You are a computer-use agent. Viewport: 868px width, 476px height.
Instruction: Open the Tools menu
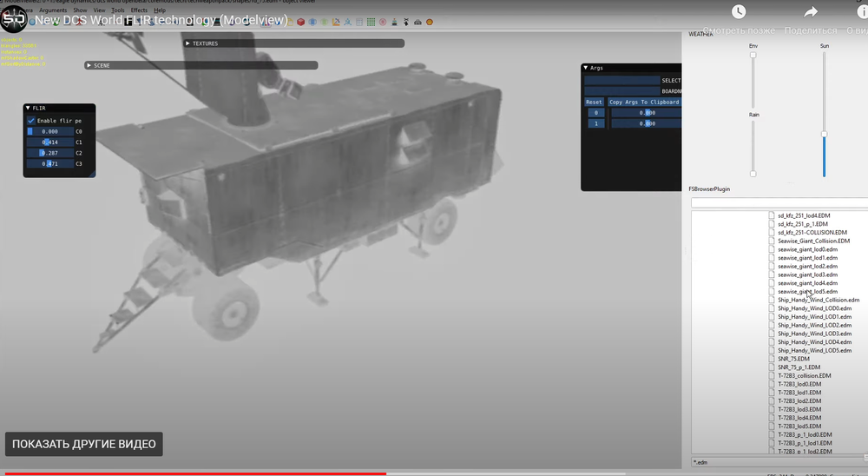[118, 10]
